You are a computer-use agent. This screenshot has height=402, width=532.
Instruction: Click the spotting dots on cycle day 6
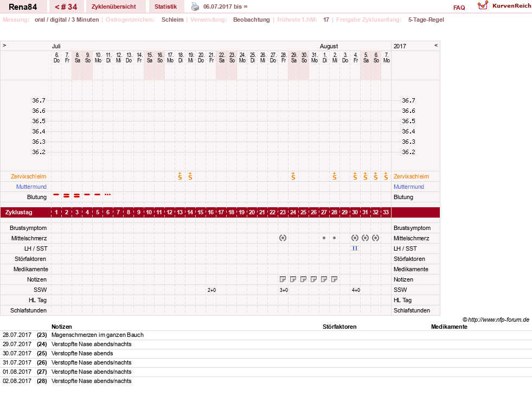click(107, 195)
